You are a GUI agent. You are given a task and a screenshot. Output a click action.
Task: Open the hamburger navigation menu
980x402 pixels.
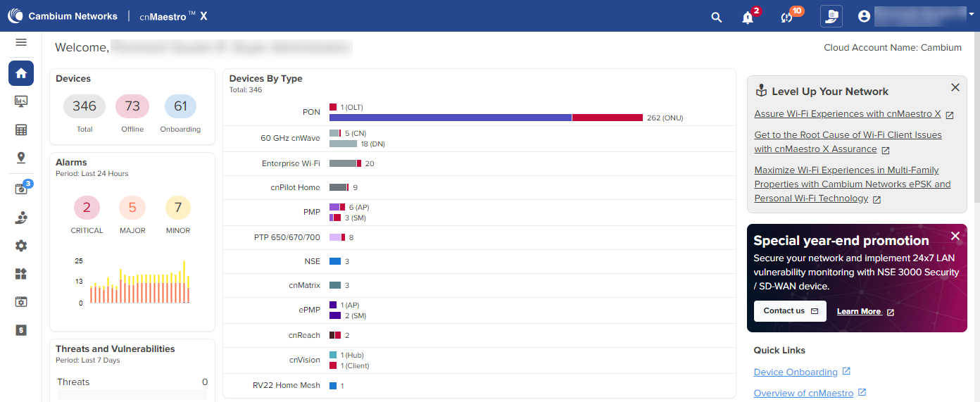[21, 43]
